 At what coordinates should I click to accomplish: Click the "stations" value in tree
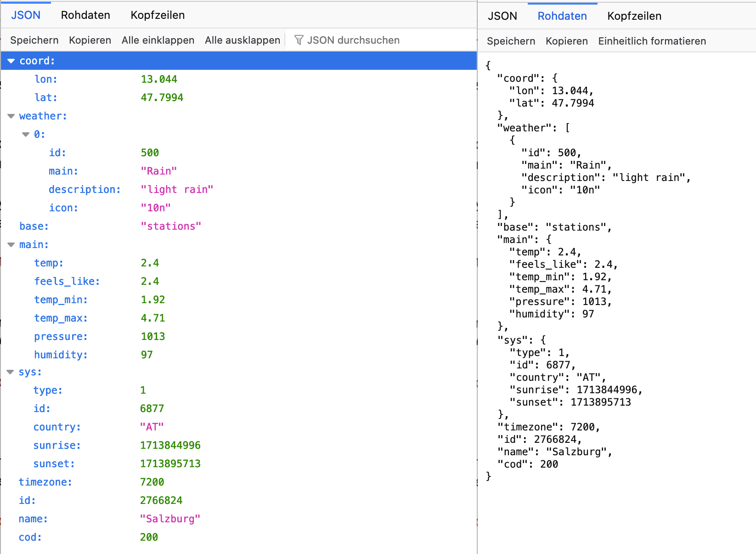tap(171, 226)
